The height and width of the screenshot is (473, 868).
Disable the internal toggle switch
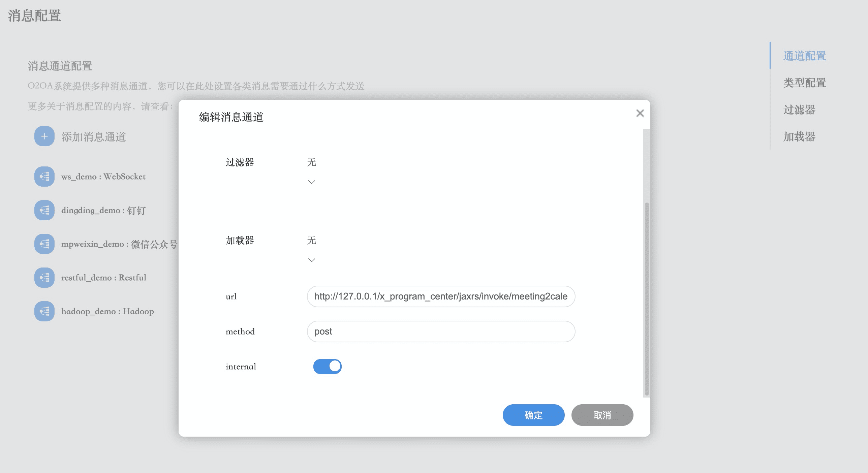point(327,367)
